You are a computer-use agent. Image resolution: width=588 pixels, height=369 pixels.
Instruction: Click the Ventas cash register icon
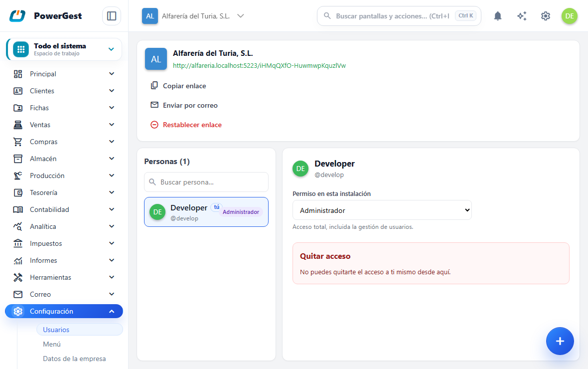(x=18, y=125)
